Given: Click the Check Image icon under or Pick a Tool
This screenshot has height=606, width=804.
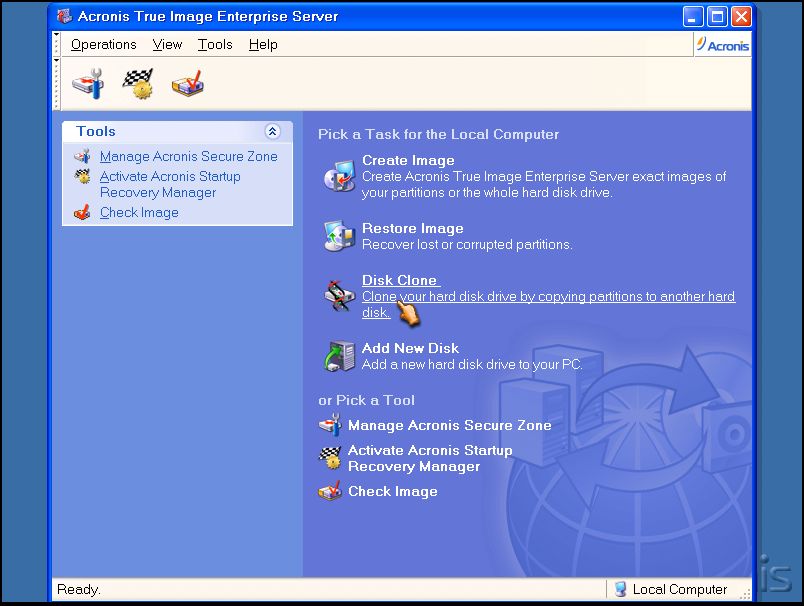Looking at the screenshot, I should (x=330, y=491).
